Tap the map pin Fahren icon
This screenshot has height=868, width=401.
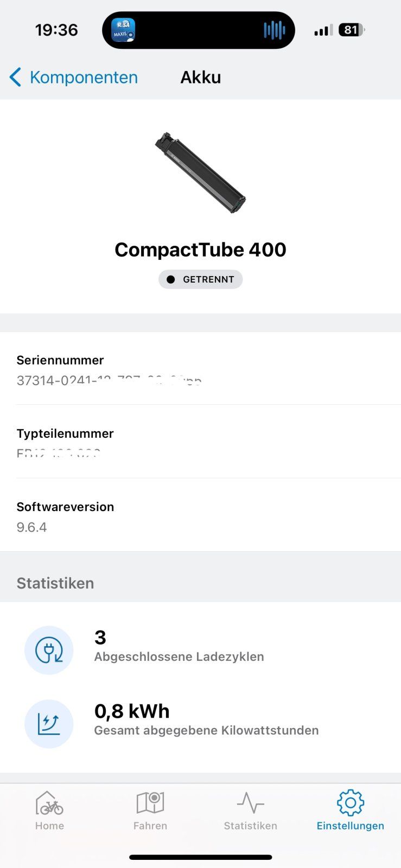[x=150, y=803]
